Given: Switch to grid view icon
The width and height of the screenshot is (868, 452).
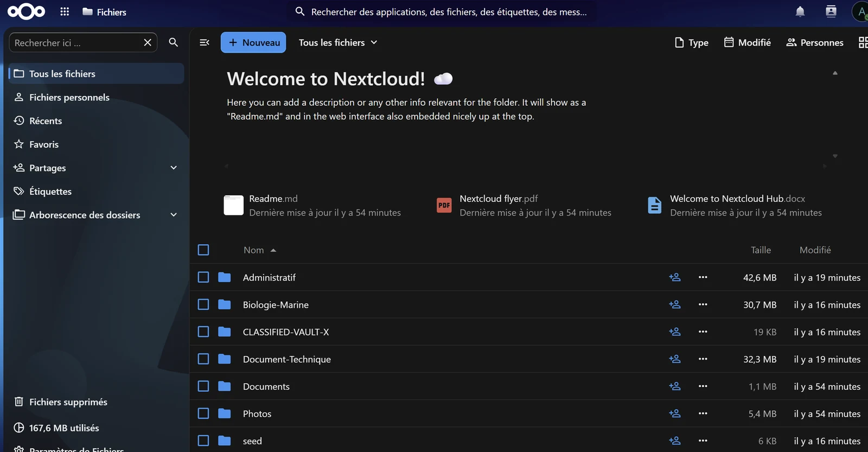Looking at the screenshot, I should click(863, 42).
